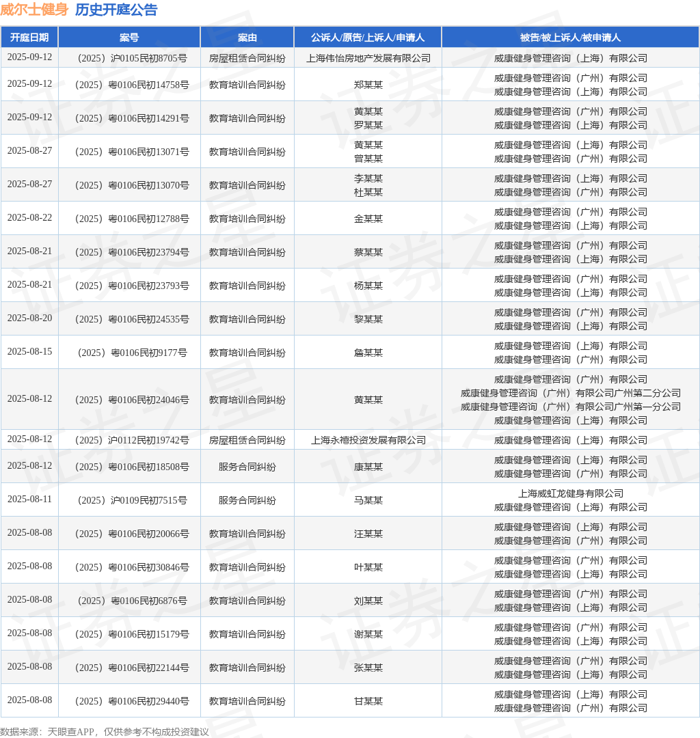Click plaintiff 杜某某
Viewport: 700px width, 738px height.
(368, 192)
